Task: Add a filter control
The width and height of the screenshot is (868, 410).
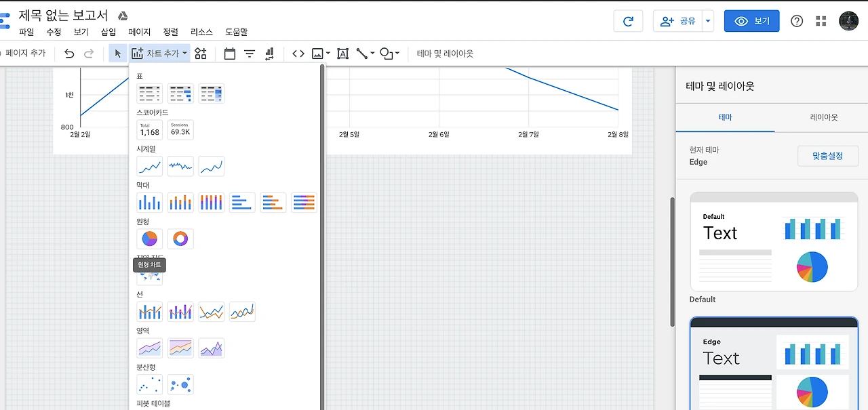Action: click(250, 54)
